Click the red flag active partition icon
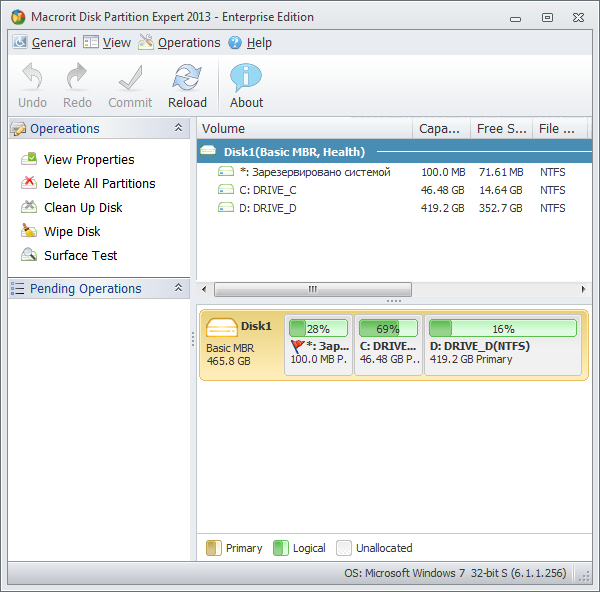 [x=297, y=346]
